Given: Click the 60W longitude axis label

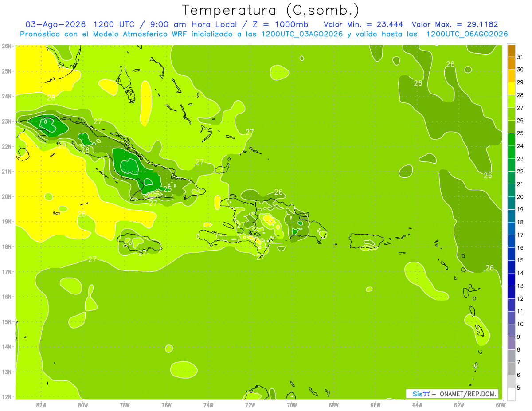Looking at the screenshot, I should coord(501,405).
